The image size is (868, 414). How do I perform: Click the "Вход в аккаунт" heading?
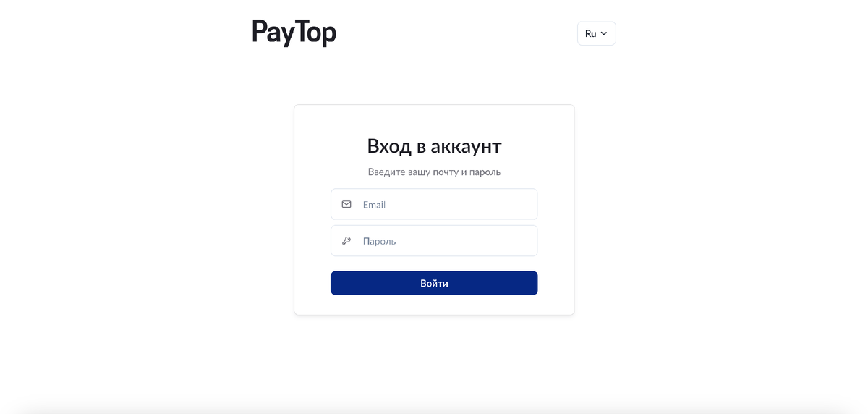(434, 146)
